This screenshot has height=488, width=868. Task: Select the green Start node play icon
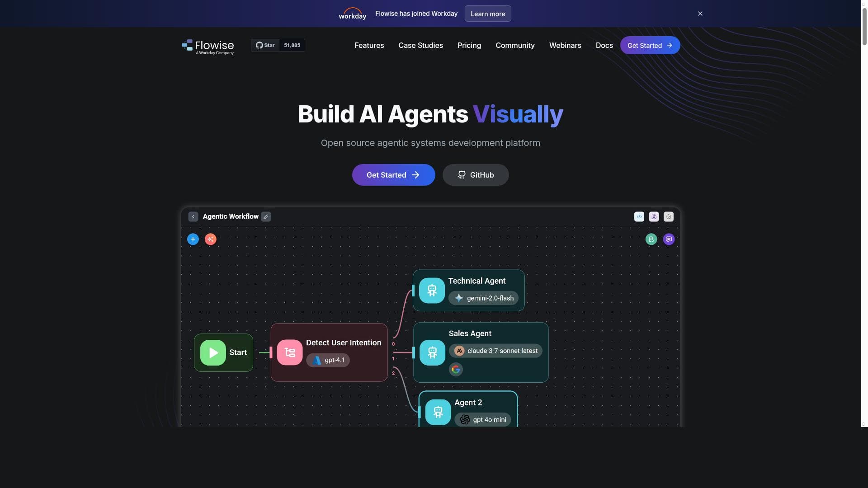pos(213,353)
